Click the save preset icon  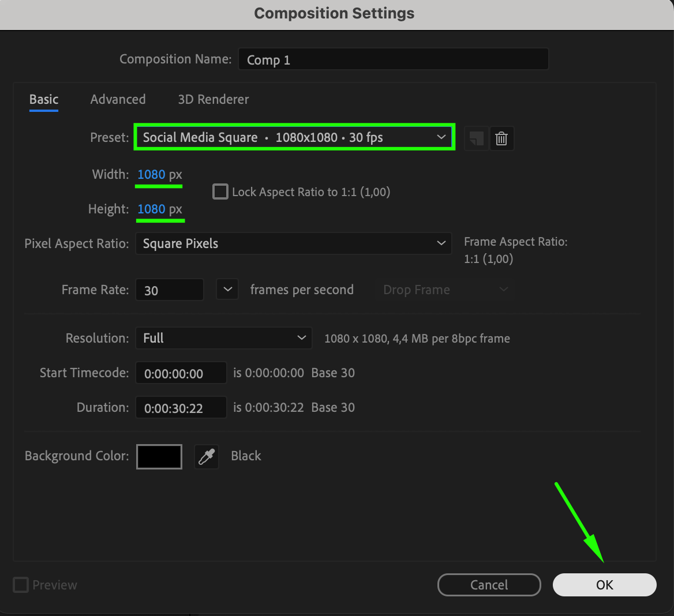476,138
